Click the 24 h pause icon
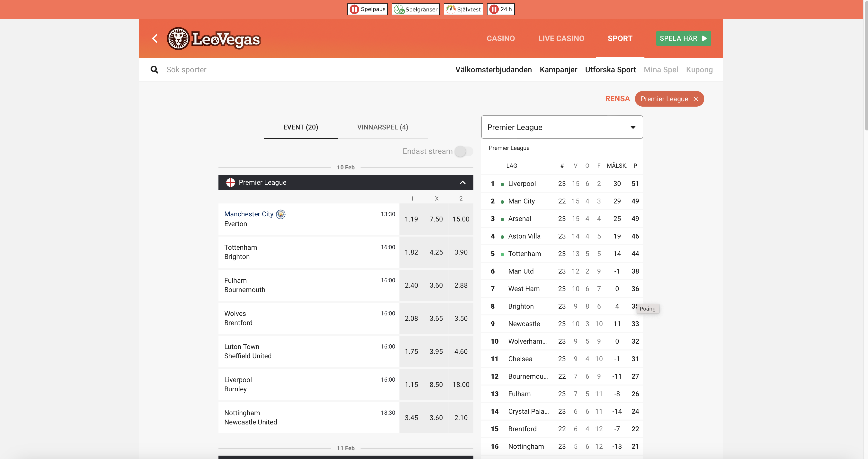Screen dimensions: 868x459 pyautogui.click(x=494, y=9)
